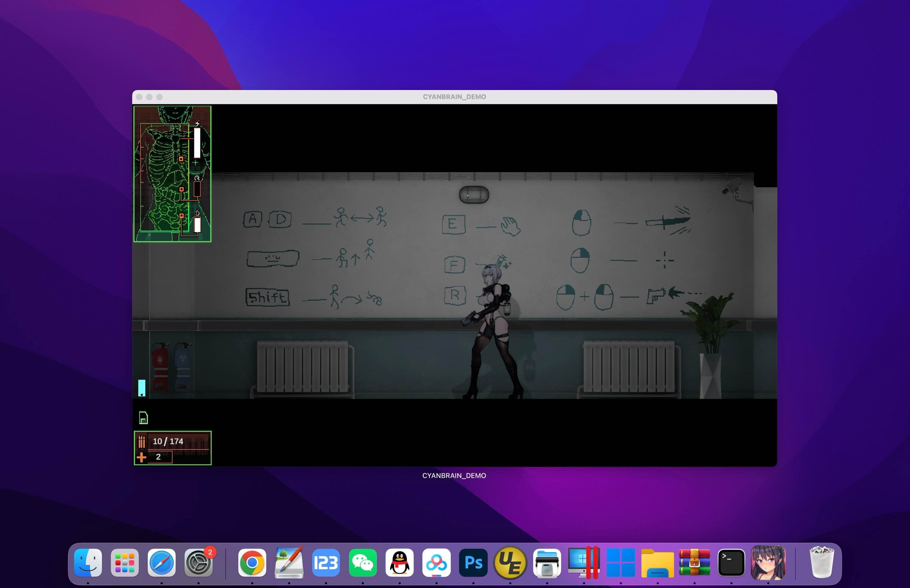This screenshot has height=588, width=910.
Task: Click the security camera on the wall
Action: pos(731,189)
